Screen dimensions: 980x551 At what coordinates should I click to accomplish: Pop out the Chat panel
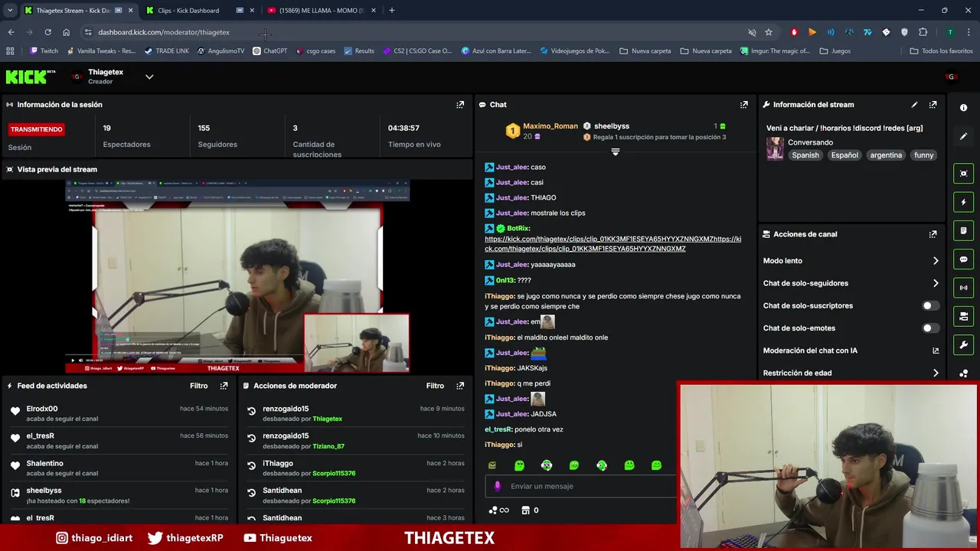tap(743, 105)
